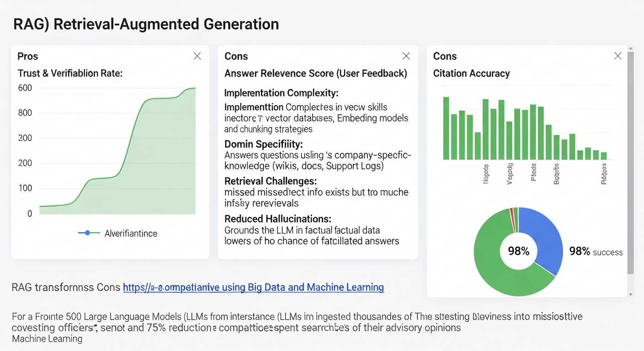The width and height of the screenshot is (644, 351).
Task: Close the Citation Accuracy card
Action: [617, 56]
